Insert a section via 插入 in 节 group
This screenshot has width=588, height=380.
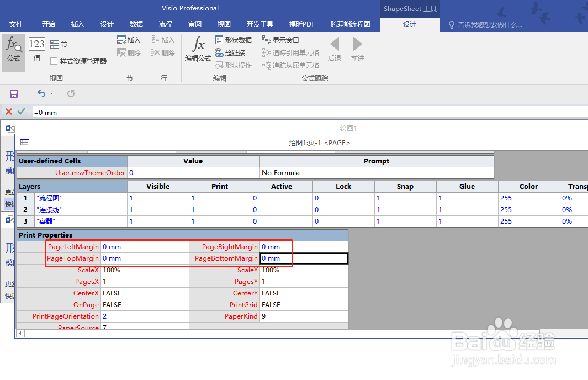[129, 40]
